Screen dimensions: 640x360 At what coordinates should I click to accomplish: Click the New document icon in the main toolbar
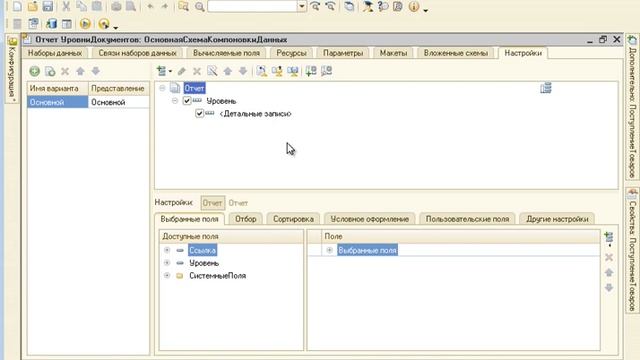[17, 6]
